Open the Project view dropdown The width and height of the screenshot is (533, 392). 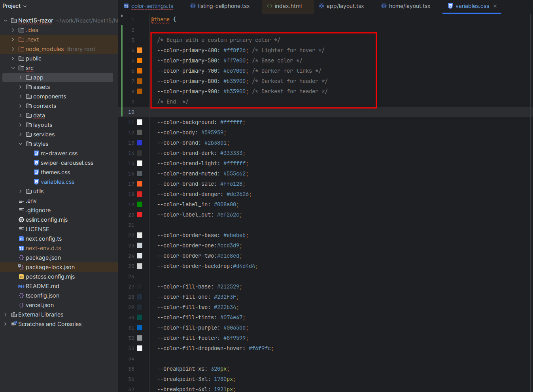(15, 6)
